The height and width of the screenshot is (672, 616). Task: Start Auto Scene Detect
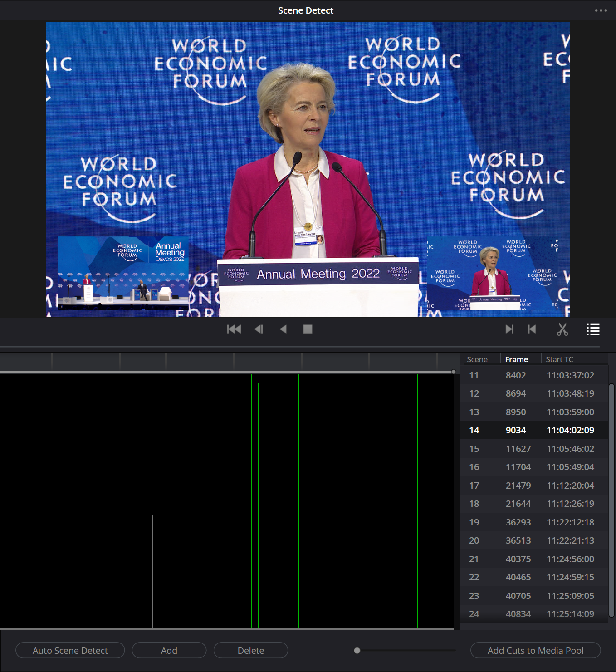(x=70, y=650)
